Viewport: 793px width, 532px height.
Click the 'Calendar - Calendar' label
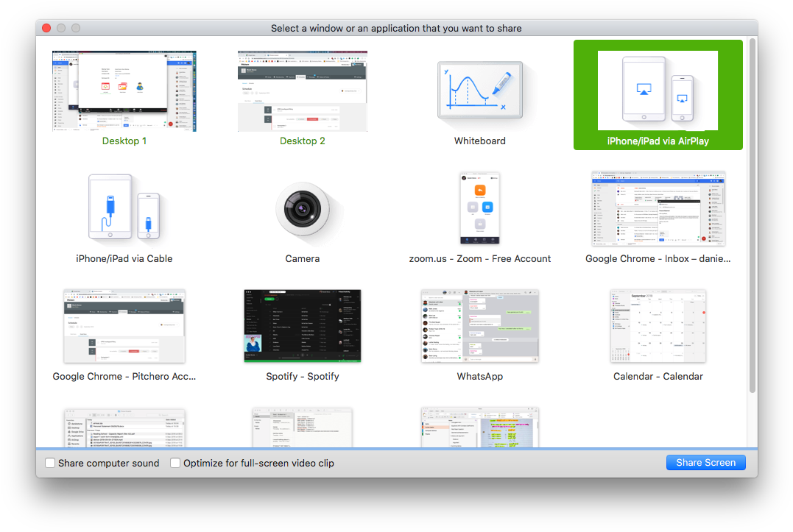point(658,377)
